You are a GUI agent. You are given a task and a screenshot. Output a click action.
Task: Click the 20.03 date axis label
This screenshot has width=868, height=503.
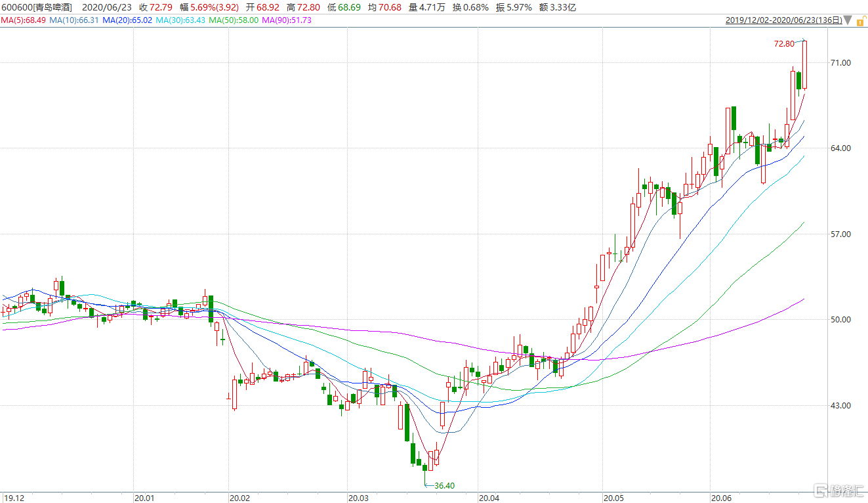pyautogui.click(x=358, y=497)
